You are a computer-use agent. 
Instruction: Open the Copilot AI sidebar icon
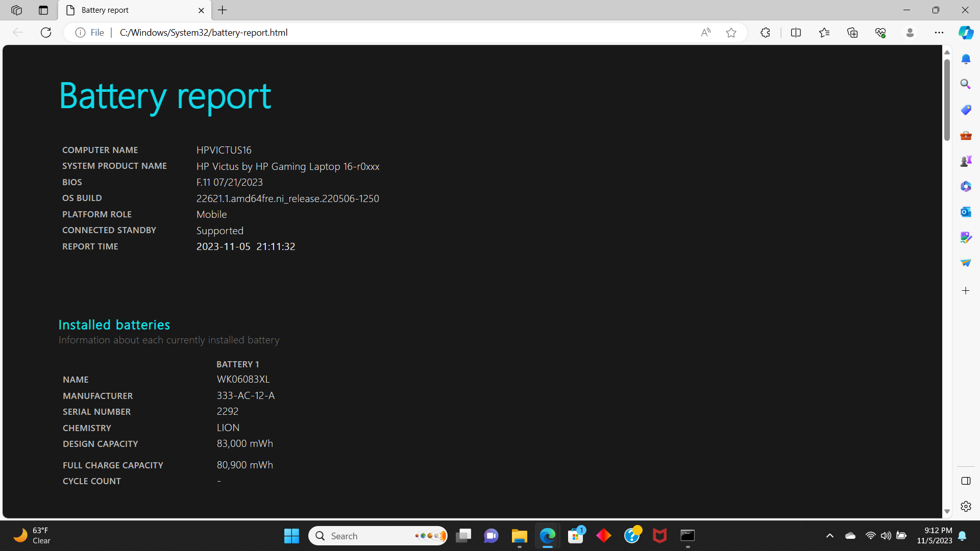(967, 32)
